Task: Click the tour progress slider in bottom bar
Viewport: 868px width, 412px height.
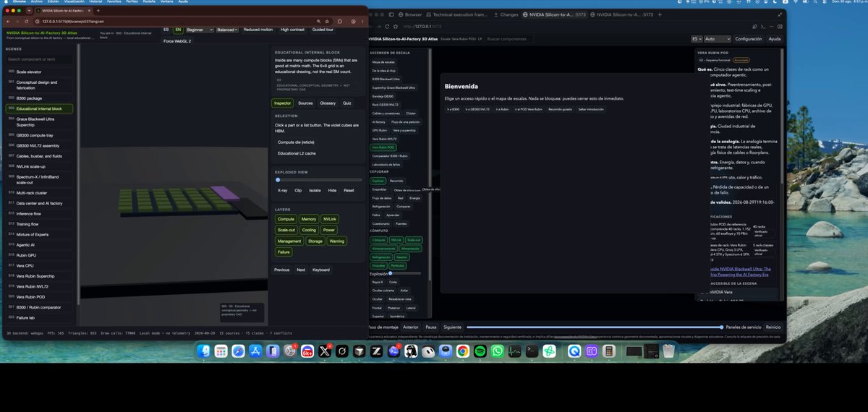Action: [595, 327]
